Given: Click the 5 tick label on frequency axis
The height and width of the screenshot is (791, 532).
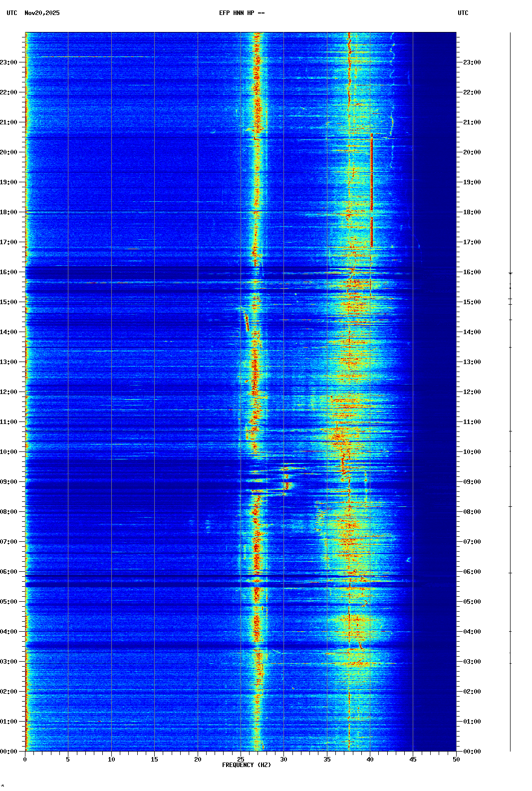Looking at the screenshot, I should point(68,760).
